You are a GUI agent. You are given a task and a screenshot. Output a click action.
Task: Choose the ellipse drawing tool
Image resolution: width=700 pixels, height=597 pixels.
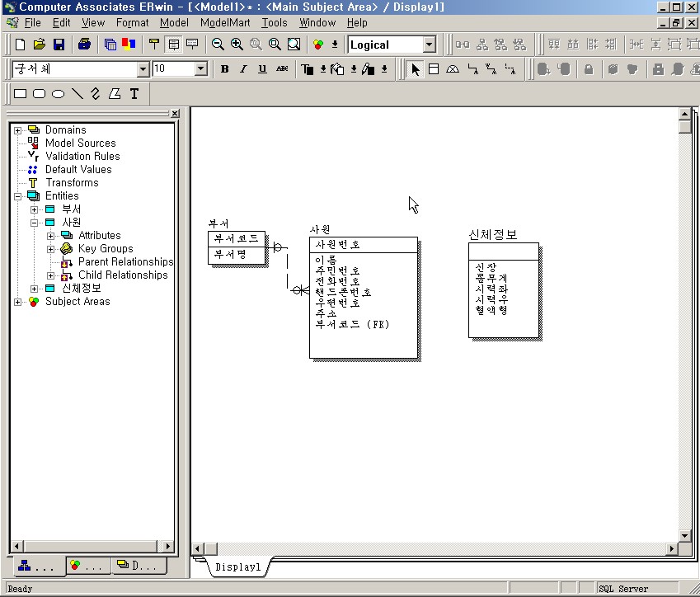click(x=58, y=94)
